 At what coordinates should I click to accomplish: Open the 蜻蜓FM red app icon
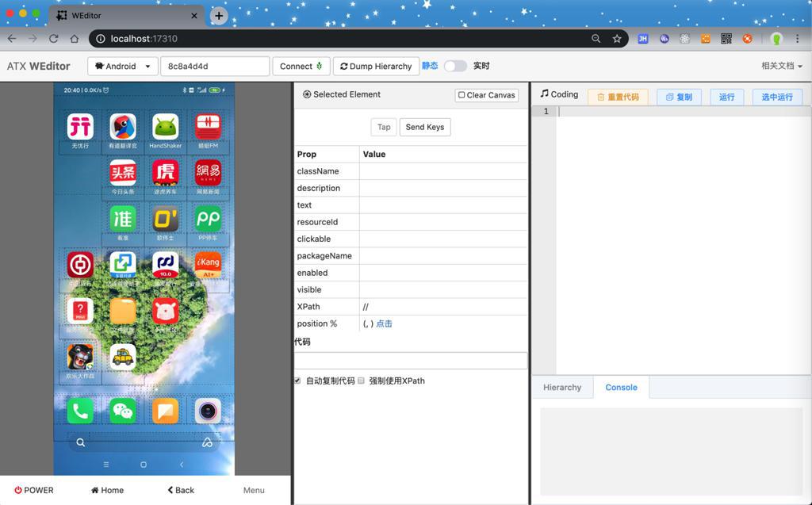[x=208, y=127]
